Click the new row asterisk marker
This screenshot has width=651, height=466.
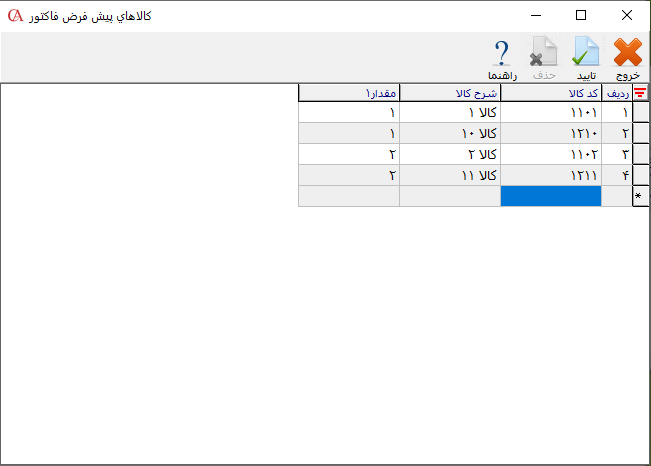(641, 197)
